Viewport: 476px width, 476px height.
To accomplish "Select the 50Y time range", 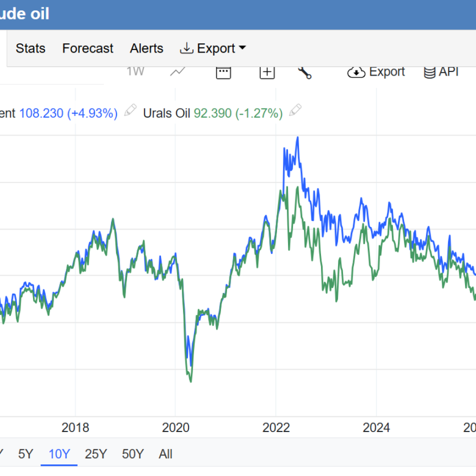I will click(x=132, y=454).
